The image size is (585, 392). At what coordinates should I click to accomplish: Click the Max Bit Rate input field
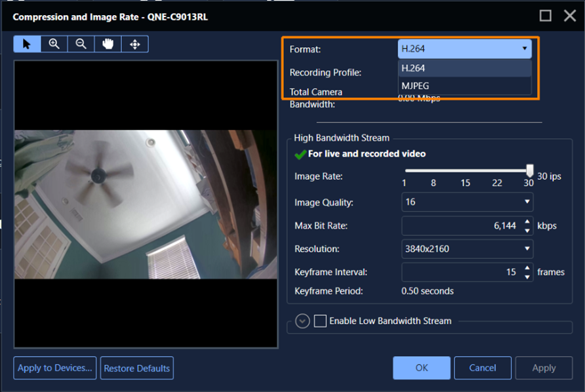coord(460,226)
